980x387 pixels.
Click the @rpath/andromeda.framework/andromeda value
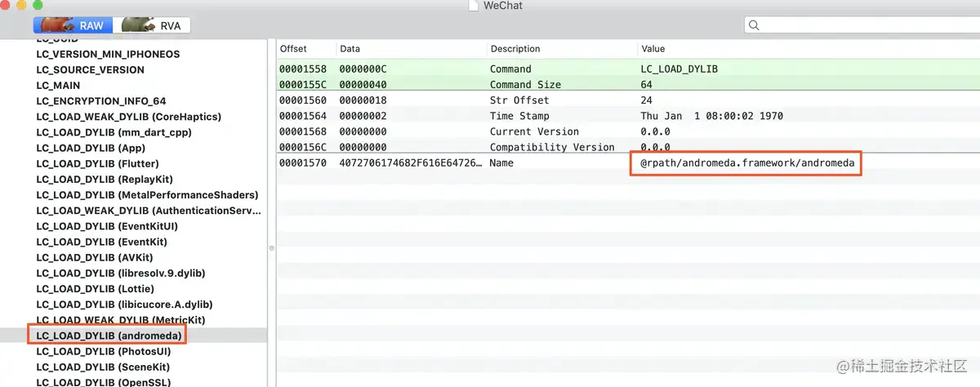[x=747, y=163]
